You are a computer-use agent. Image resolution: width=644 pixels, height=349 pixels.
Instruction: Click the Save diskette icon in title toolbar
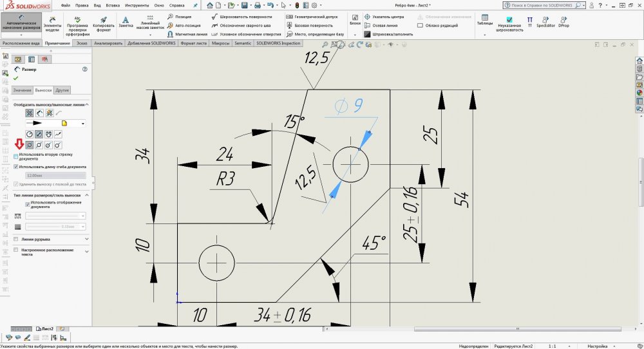(x=244, y=5)
